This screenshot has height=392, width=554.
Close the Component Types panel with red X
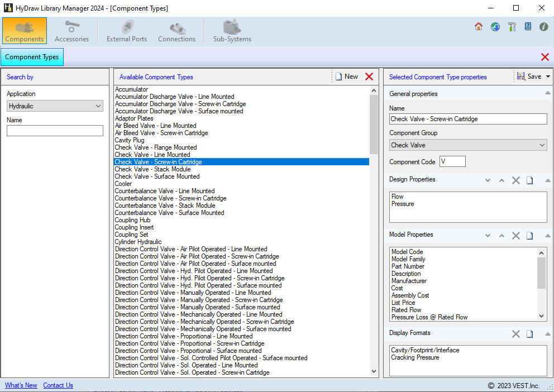tap(545, 57)
